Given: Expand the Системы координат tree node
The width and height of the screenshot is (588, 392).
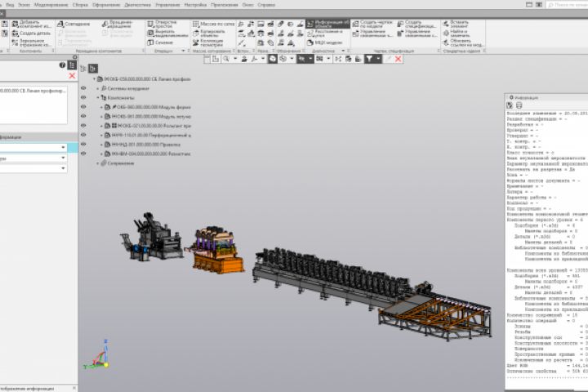Looking at the screenshot, I should 98,88.
